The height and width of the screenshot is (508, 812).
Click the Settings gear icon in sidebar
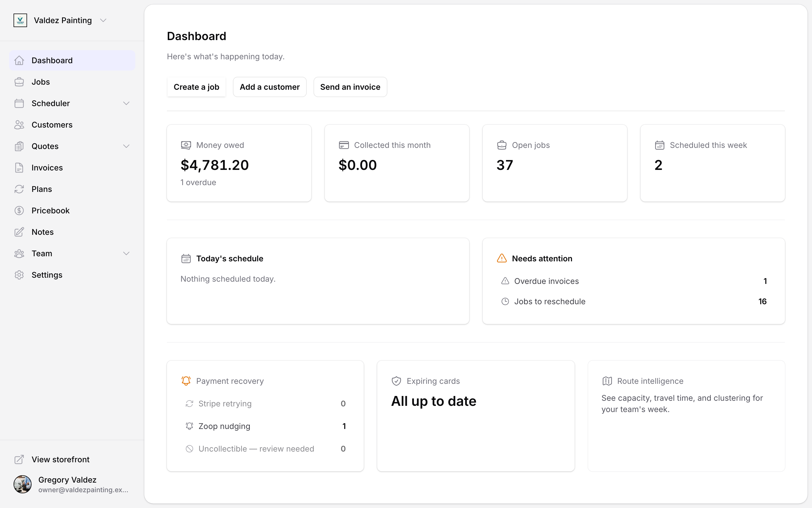(x=19, y=275)
